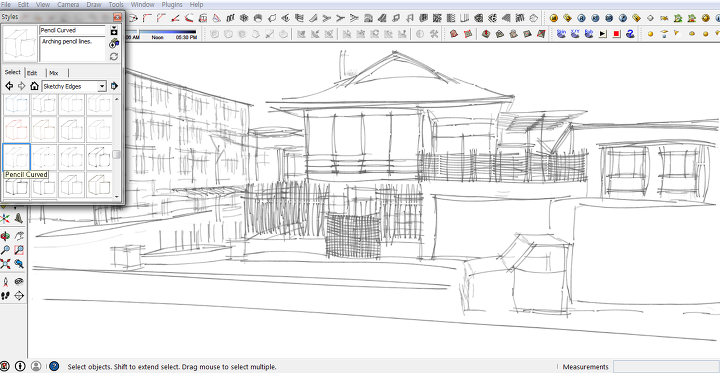Viewport: 720px width, 373px height.
Task: Update style with changes refresh icon
Action: [114, 57]
